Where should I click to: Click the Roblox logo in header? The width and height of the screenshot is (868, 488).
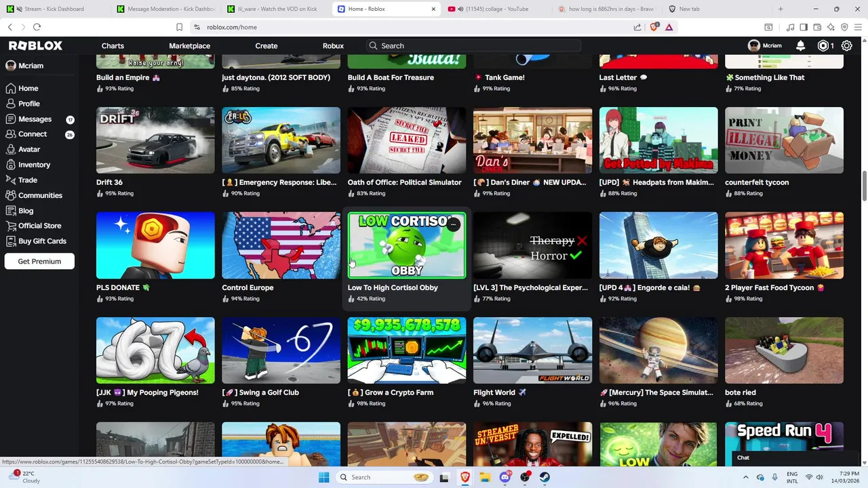coord(35,45)
